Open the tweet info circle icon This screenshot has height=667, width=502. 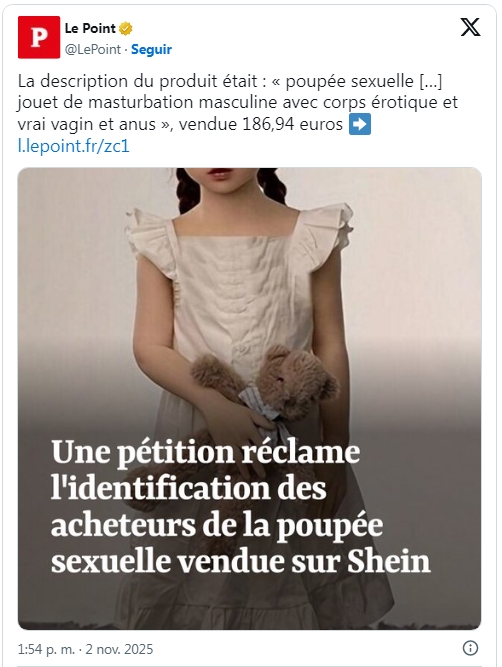pos(470,648)
